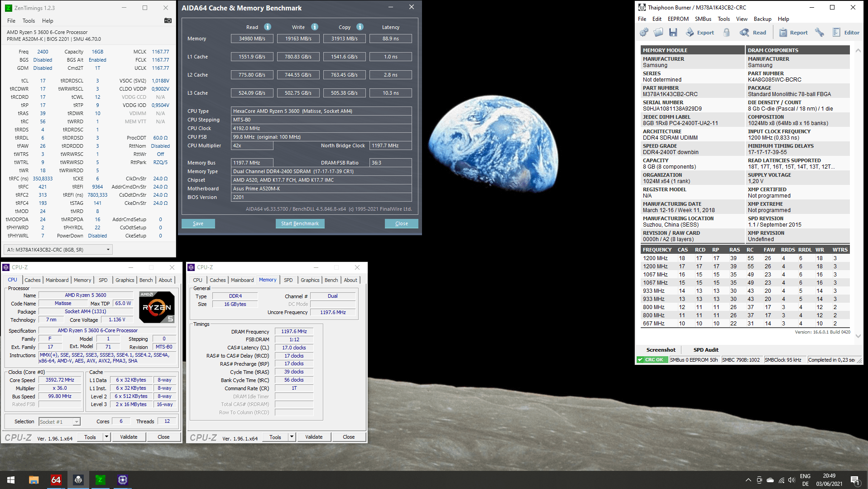Switch to Caches tab in CPU-Z CPU window
This screenshot has width=868, height=489.
[33, 280]
